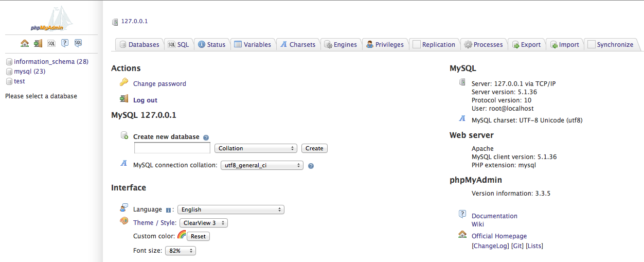
Task: Click the Home icon in left sidebar
Action: click(x=25, y=43)
